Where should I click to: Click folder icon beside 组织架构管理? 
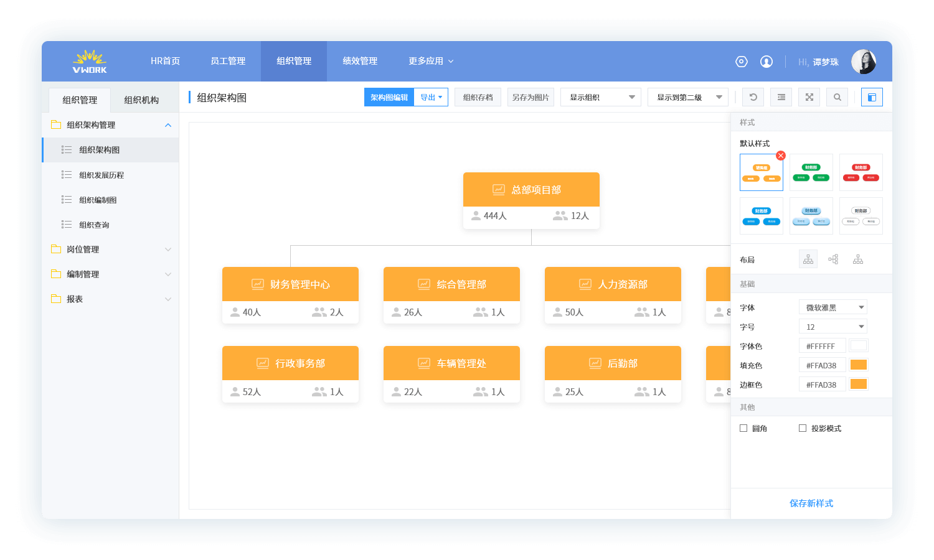[x=56, y=124]
